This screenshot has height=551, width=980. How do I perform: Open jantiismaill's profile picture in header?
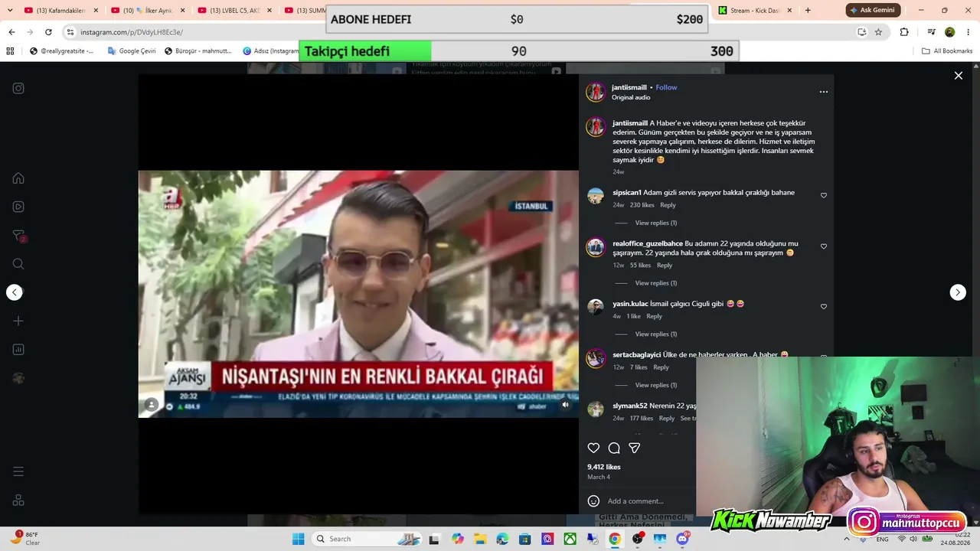point(596,92)
